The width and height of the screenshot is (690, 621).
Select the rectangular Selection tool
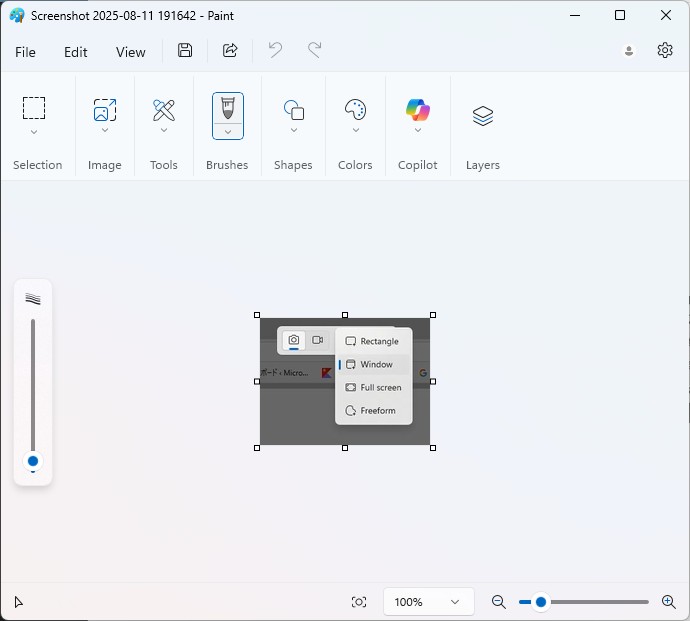tap(34, 108)
